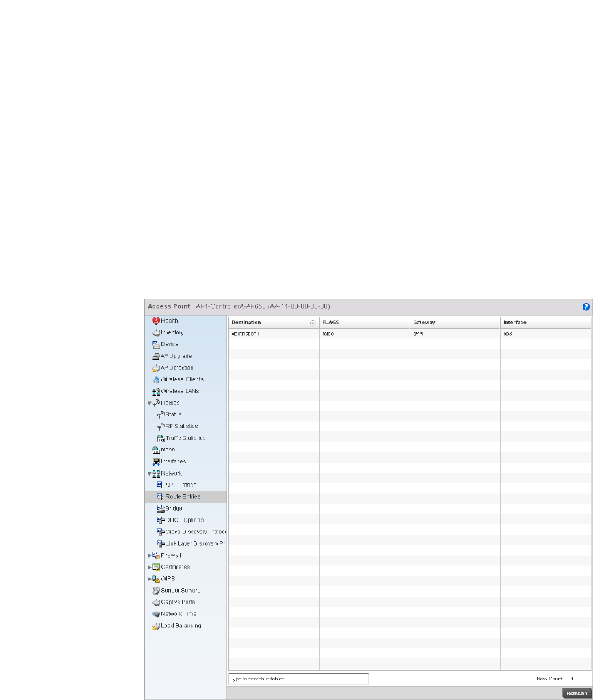Click the Network icon
This screenshot has height=700, width=593.
point(155,474)
